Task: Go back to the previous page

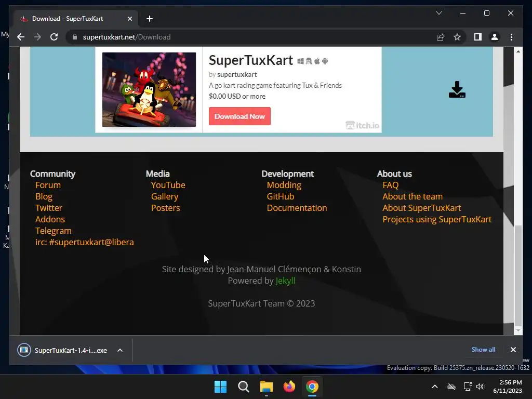Action: [21, 37]
